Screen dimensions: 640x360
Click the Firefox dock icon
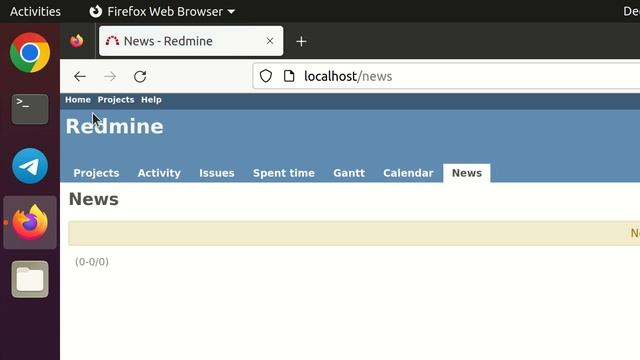click(x=30, y=222)
